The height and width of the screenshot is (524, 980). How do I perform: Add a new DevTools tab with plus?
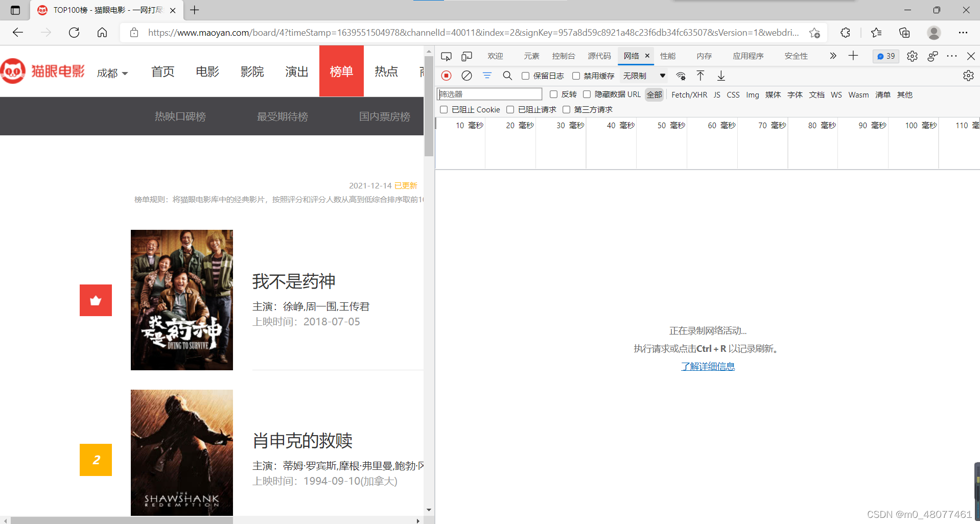[x=853, y=56]
